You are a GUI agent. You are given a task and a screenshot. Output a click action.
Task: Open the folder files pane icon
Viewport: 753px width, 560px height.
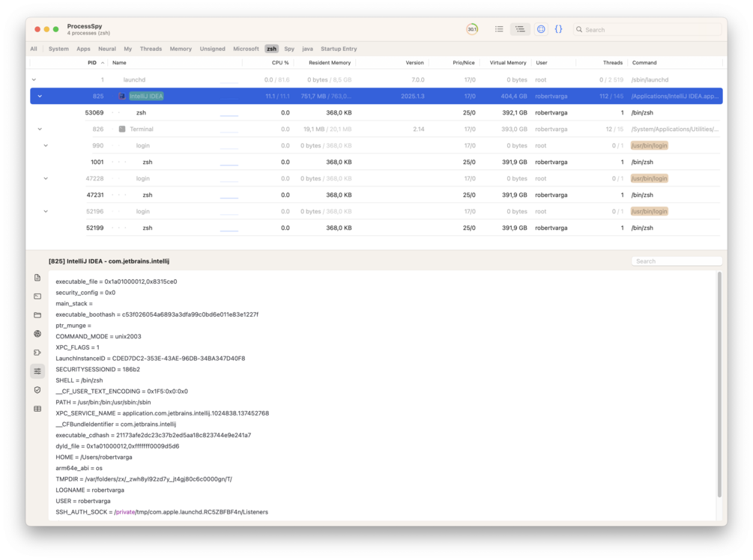pyautogui.click(x=37, y=315)
